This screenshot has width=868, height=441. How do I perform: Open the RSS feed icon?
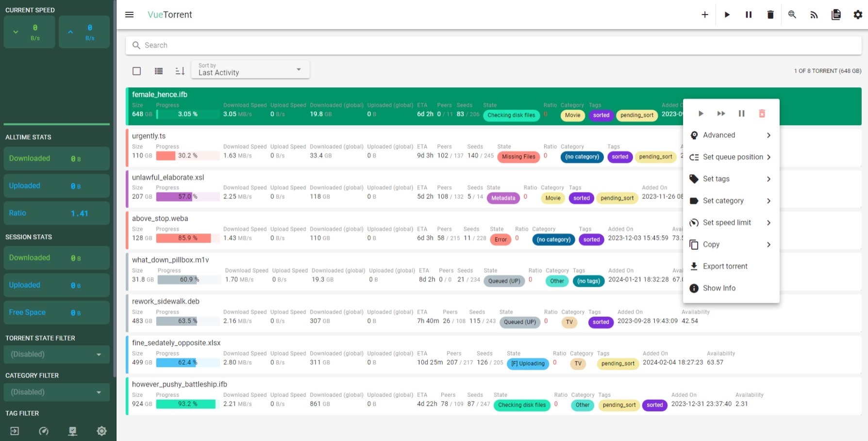click(x=814, y=15)
